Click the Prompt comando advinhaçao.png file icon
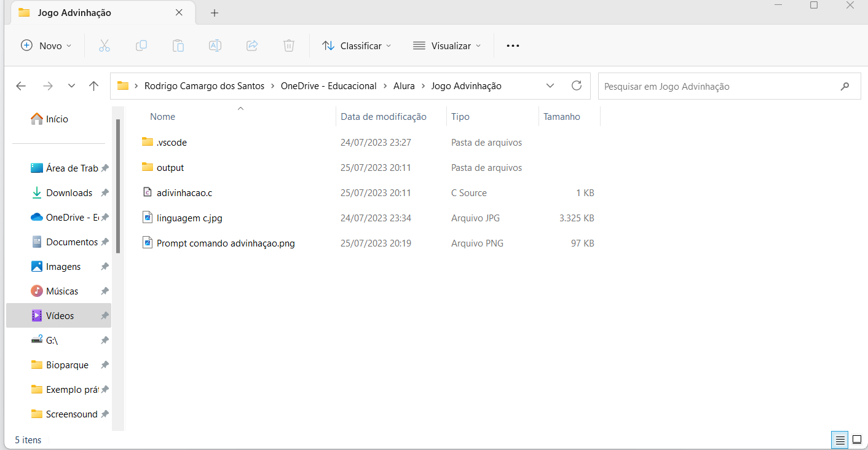This screenshot has height=450, width=868. [x=148, y=243]
